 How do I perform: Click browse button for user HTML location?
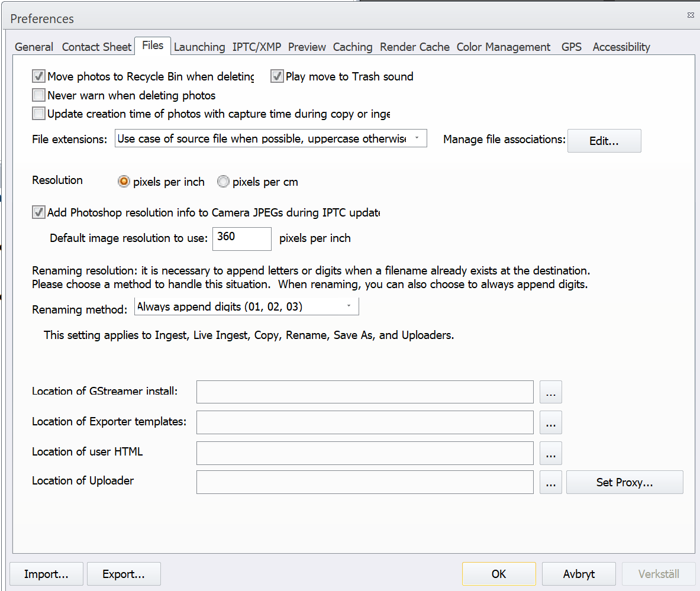[x=550, y=453]
